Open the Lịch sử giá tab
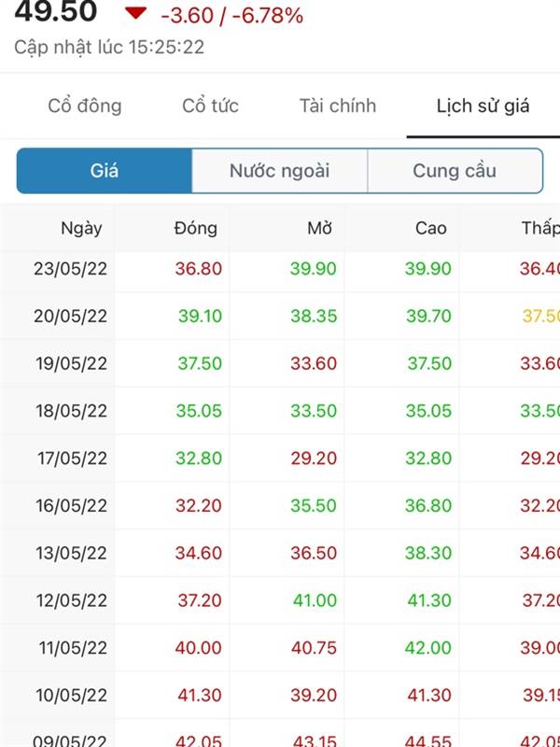Viewport: 560px width, 747px height. [483, 106]
